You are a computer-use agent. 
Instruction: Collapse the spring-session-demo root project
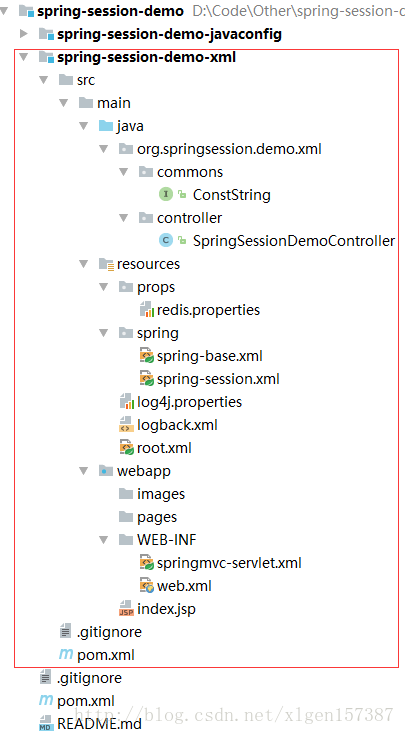[4, 10]
